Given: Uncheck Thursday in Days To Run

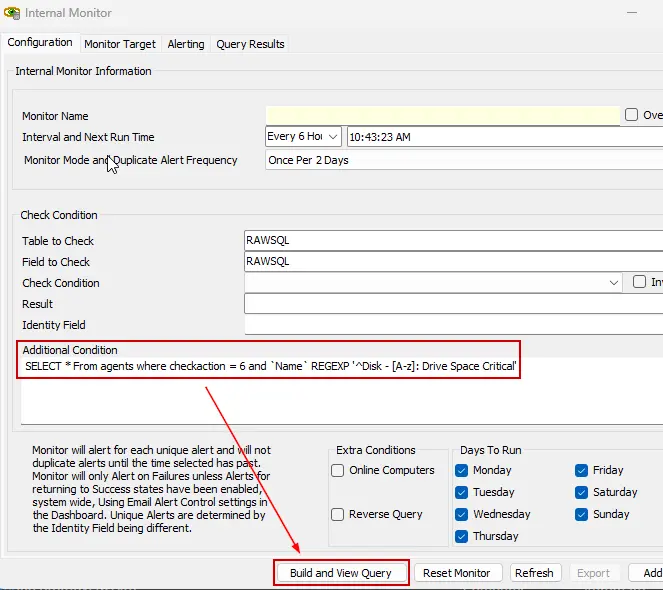Looking at the screenshot, I should (x=462, y=536).
